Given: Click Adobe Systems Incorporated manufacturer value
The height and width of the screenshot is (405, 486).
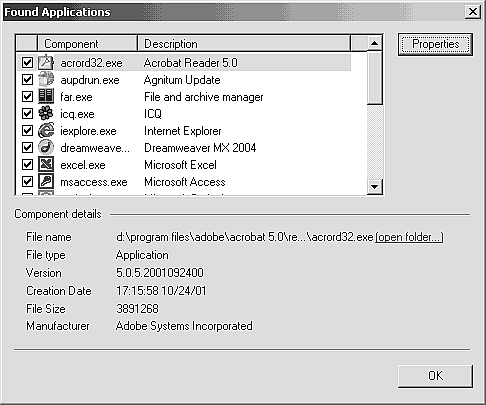Looking at the screenshot, I should 184,326.
